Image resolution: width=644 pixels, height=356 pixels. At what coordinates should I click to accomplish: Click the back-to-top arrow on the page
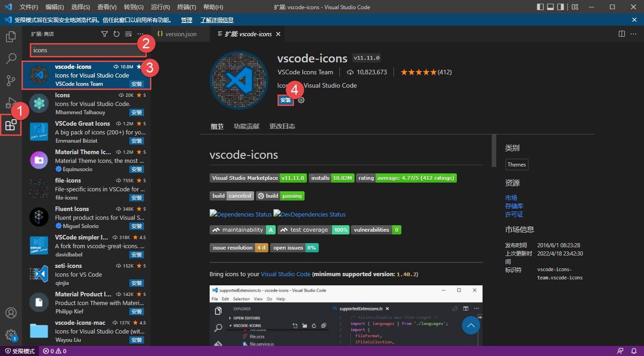click(x=471, y=325)
